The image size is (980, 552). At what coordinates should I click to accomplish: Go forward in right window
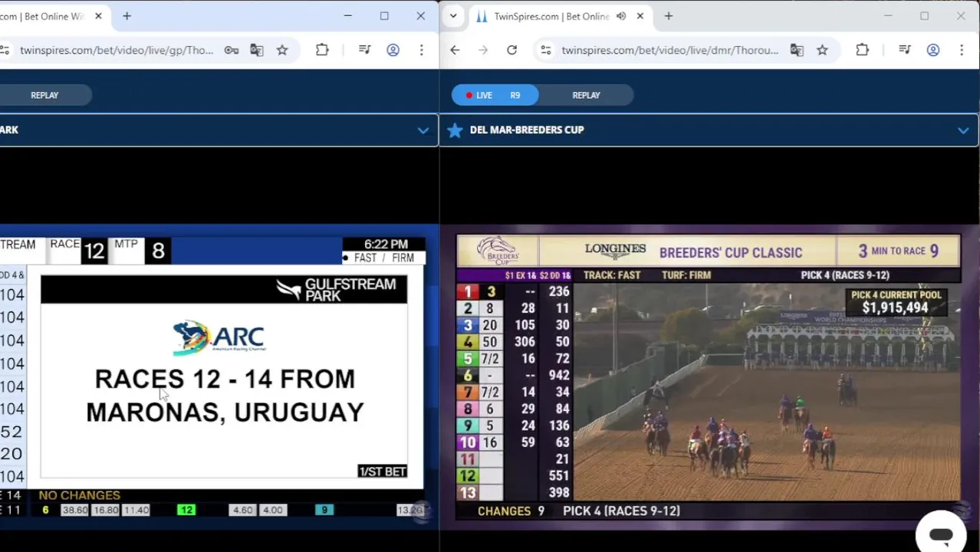click(483, 51)
